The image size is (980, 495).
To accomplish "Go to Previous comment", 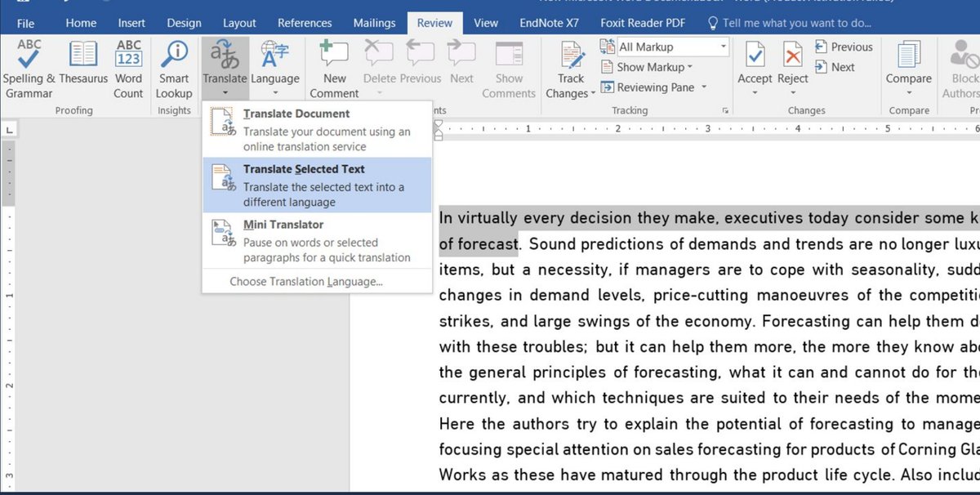I will [420, 62].
